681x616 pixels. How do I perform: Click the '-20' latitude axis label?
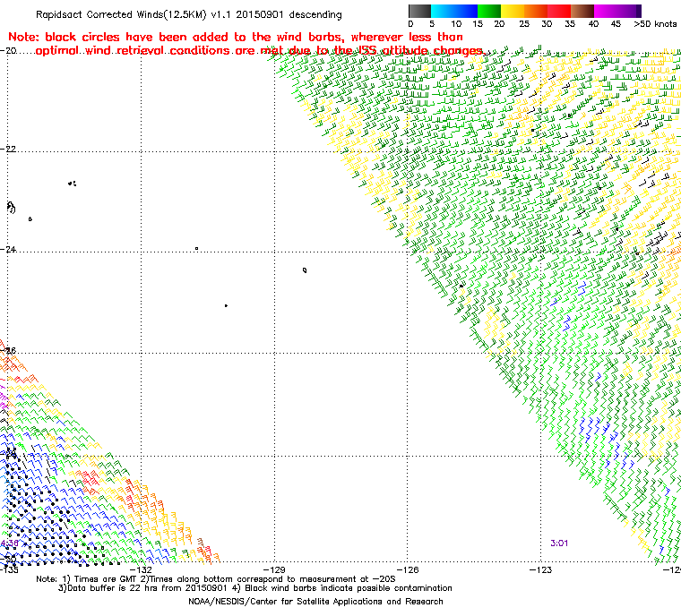pyautogui.click(x=8, y=50)
